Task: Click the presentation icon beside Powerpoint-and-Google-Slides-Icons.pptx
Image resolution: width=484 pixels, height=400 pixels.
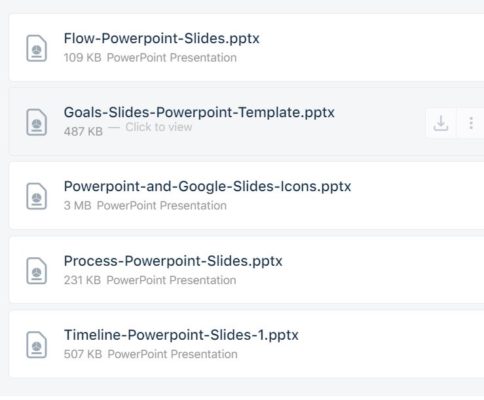Action: 37,196
